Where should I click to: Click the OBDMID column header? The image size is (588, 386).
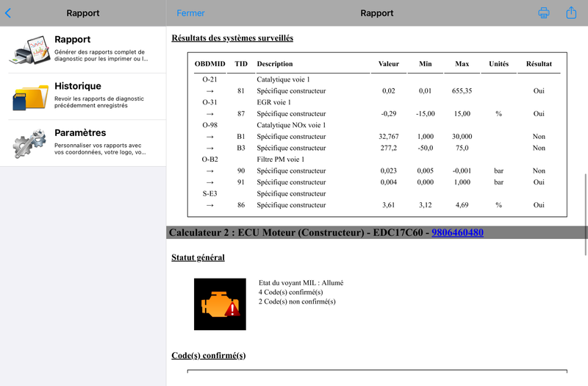(210, 64)
